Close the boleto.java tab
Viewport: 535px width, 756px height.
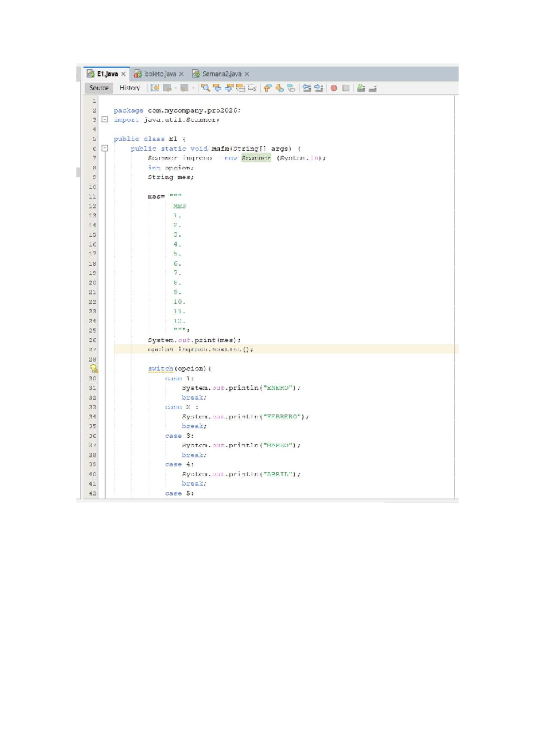(181, 74)
